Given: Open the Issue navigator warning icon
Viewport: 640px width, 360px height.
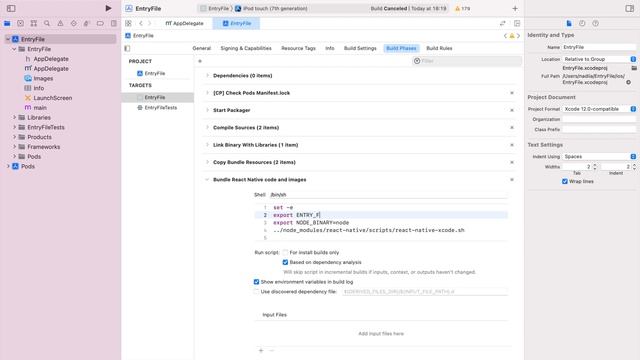Looking at the screenshot, I should pyautogui.click(x=60, y=23).
